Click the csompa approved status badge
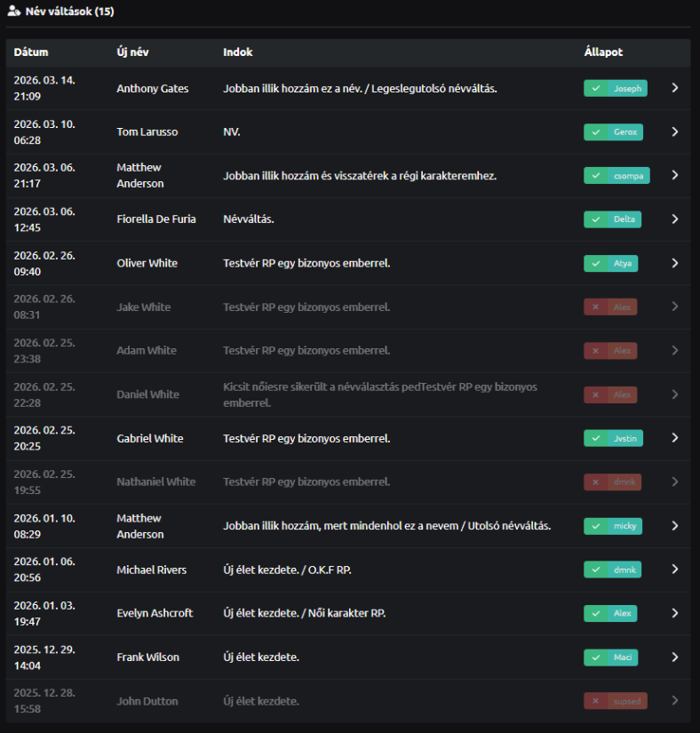700x733 pixels. point(616,176)
